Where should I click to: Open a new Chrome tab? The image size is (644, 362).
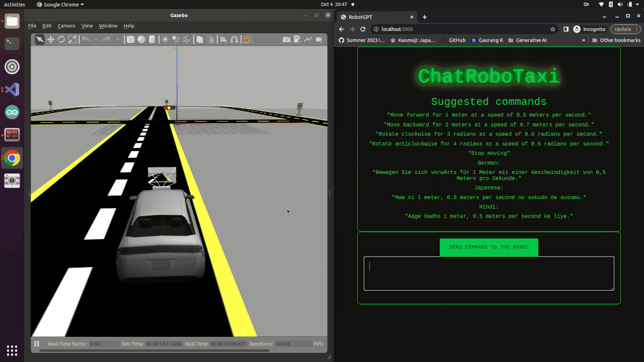pos(425,17)
